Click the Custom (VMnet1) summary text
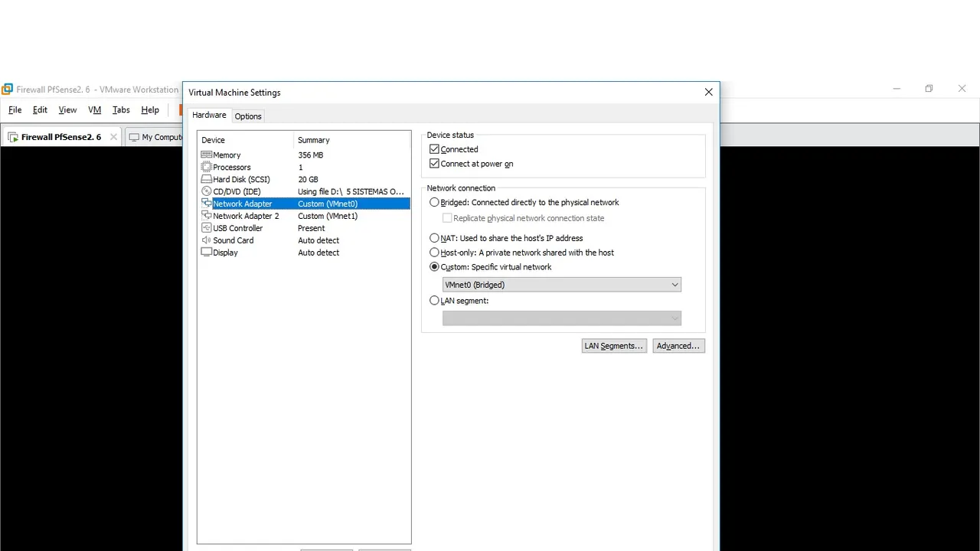 (328, 216)
